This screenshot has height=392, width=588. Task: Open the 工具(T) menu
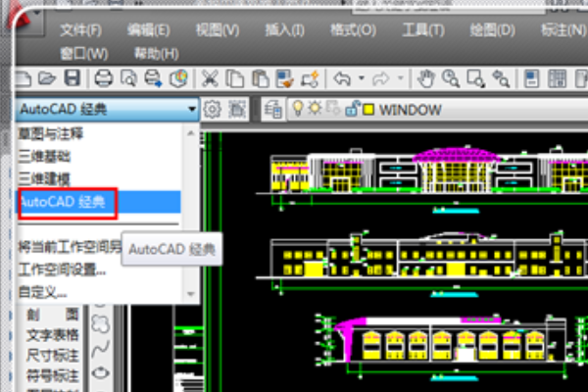tap(423, 30)
